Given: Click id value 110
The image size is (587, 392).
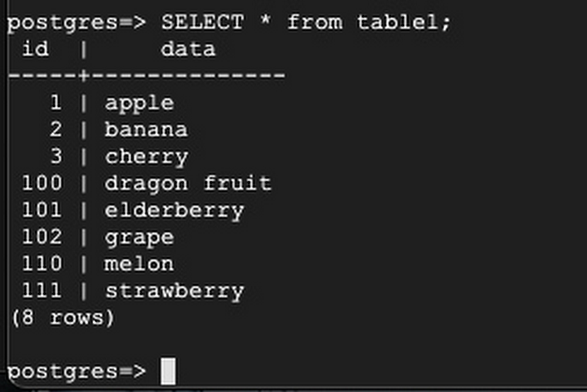Looking at the screenshot, I should [x=42, y=264].
